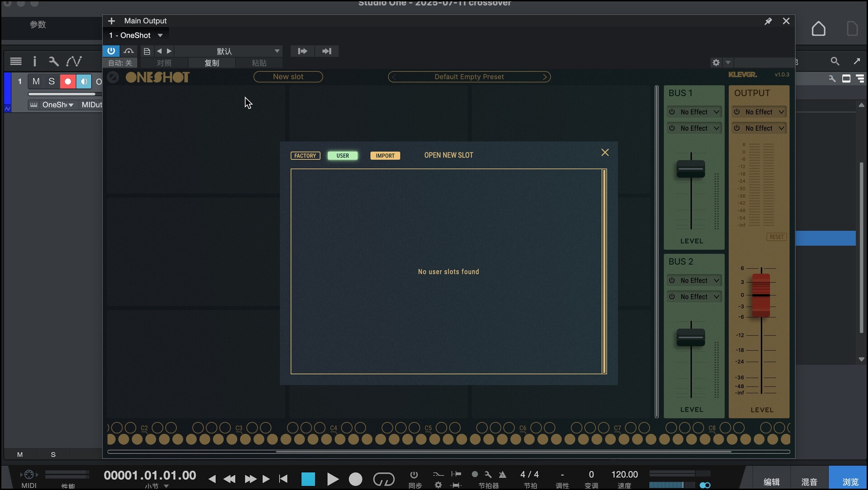Open the preset file menu icon
The height and width of the screenshot is (490, 868).
point(147,51)
